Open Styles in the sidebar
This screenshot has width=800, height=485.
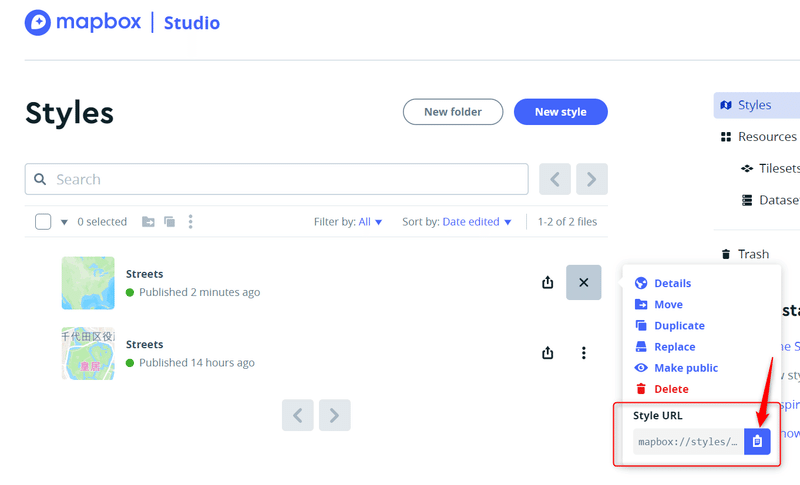click(x=757, y=105)
